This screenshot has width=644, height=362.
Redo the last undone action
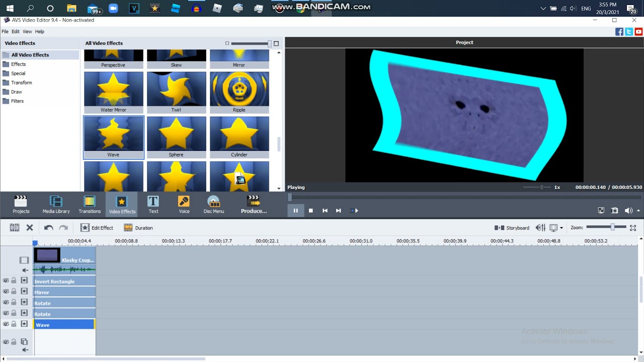click(63, 228)
